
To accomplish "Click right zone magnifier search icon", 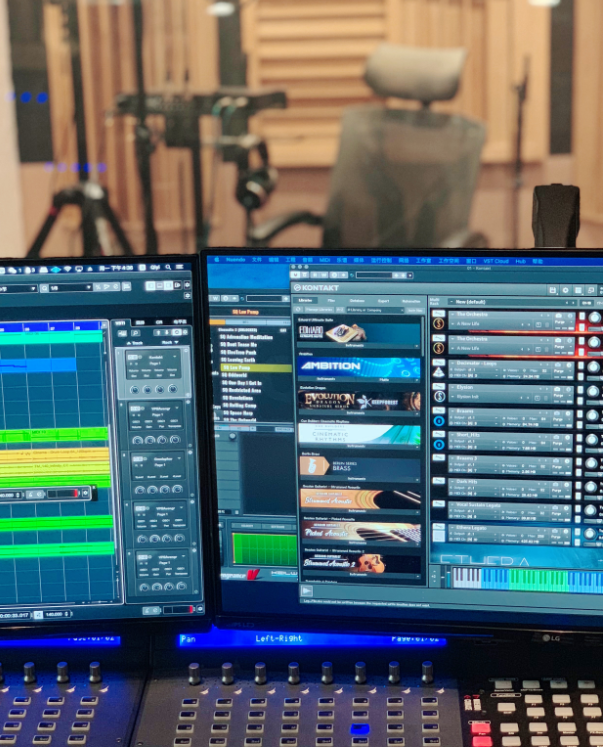I will pos(136,333).
